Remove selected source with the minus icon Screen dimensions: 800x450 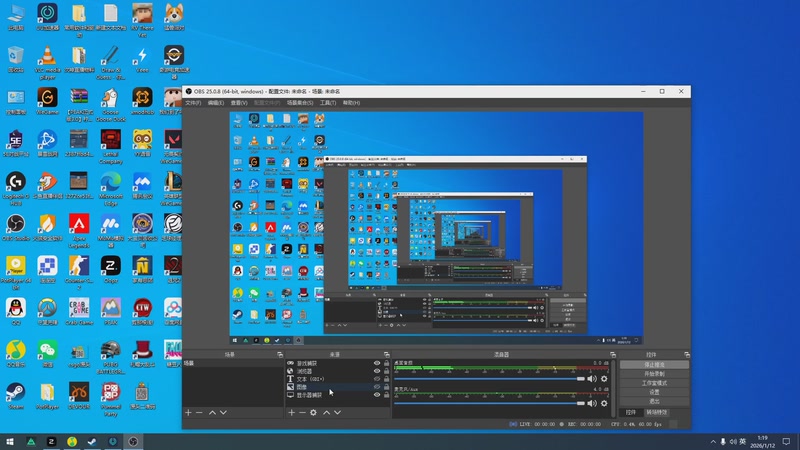[302, 412]
